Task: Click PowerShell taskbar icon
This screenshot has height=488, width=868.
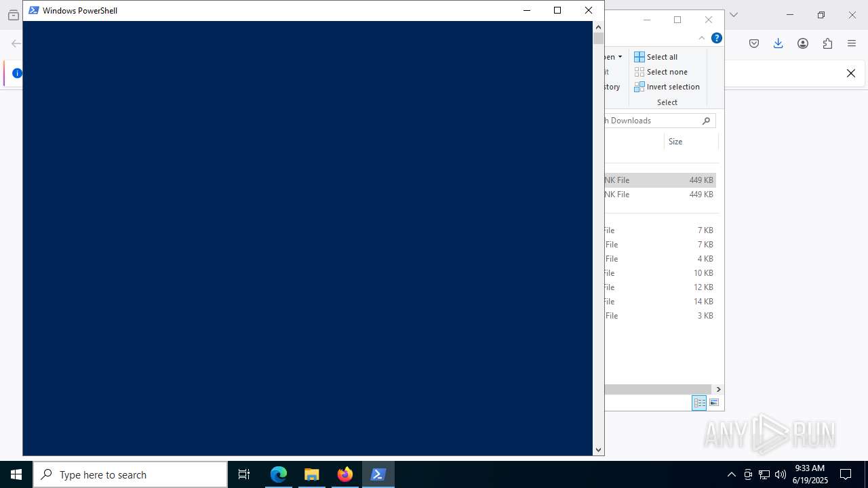Action: [x=378, y=474]
